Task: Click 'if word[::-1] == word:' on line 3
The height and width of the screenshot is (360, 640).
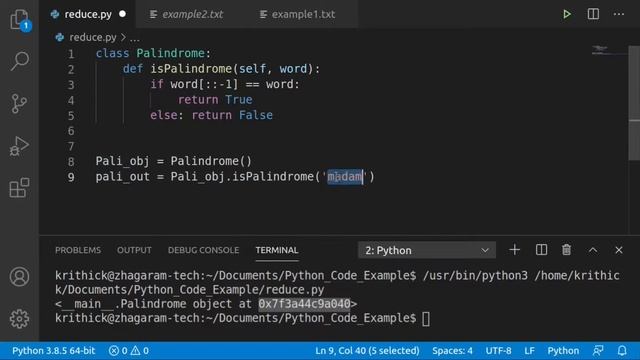Action: (x=224, y=84)
